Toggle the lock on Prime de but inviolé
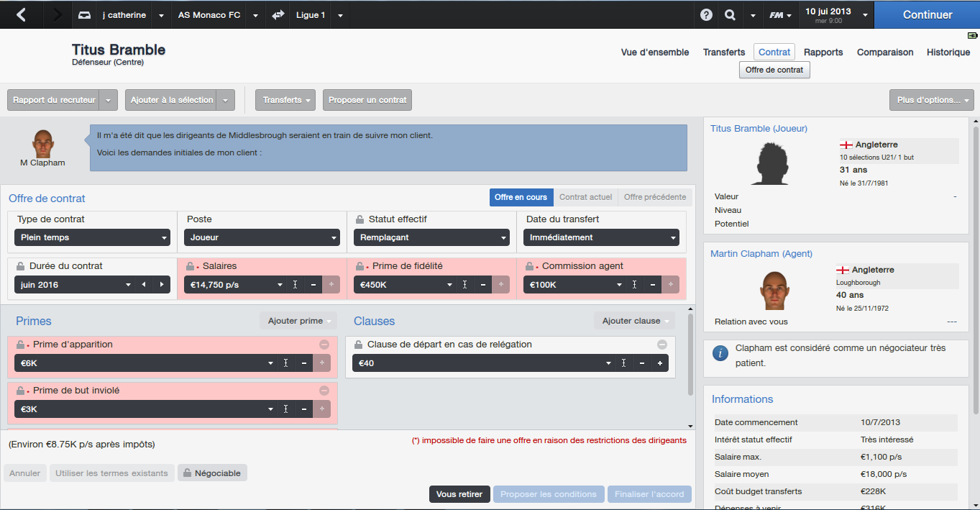This screenshot has height=510, width=980. (x=21, y=391)
